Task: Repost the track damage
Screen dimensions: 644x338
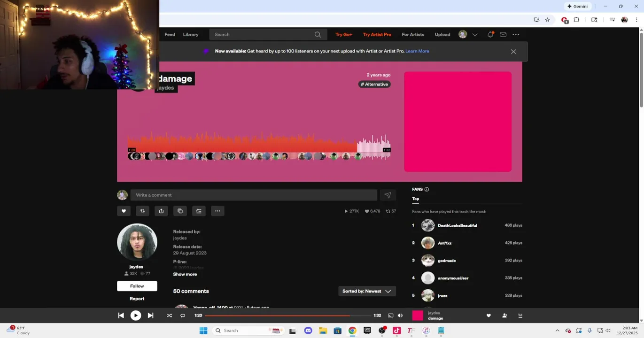Action: pyautogui.click(x=142, y=211)
